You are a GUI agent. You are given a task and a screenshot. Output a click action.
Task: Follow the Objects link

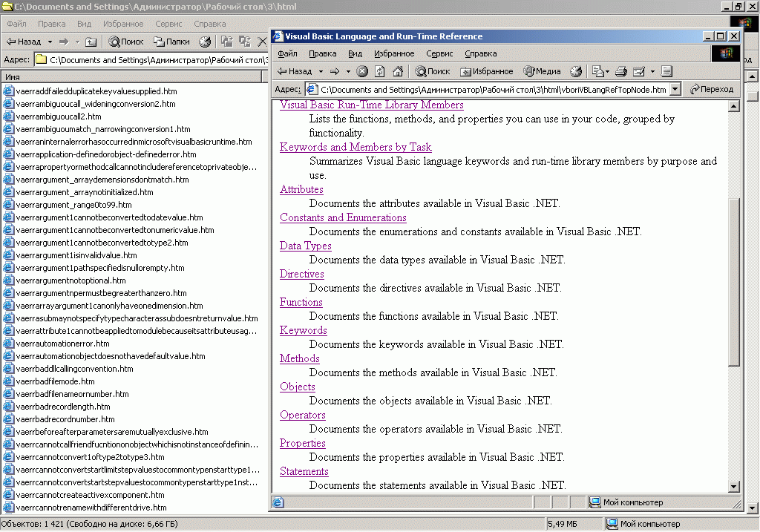[x=298, y=386]
